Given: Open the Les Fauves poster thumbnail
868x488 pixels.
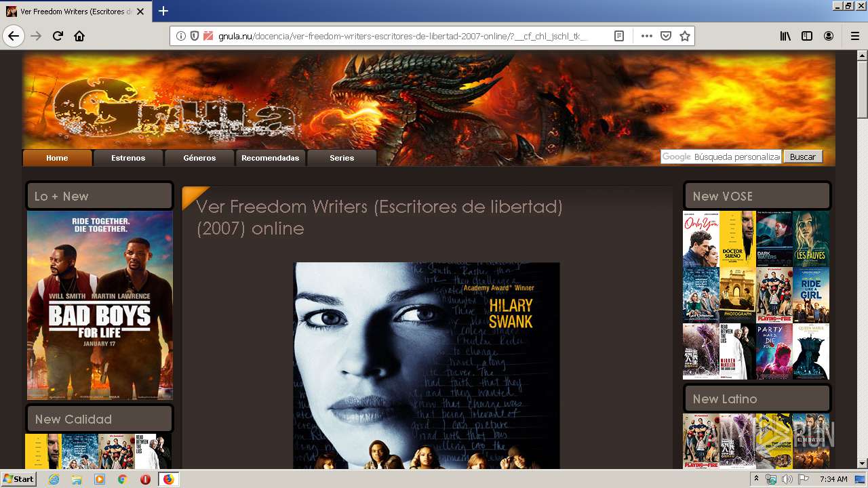Looking at the screenshot, I should click(811, 239).
